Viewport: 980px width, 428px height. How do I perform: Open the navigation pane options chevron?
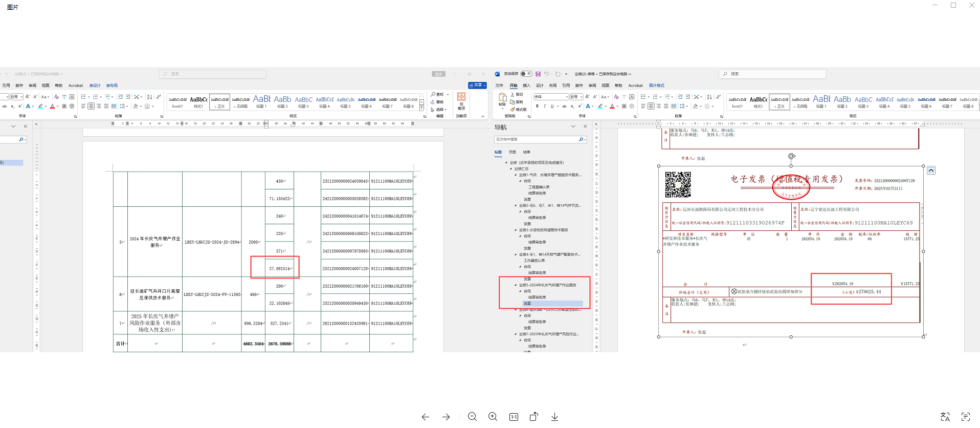click(x=573, y=126)
